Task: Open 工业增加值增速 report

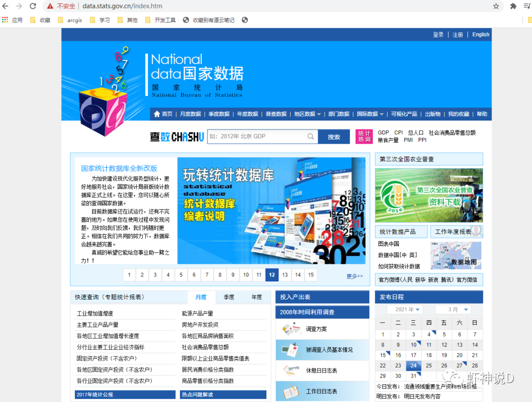Action: click(95, 313)
